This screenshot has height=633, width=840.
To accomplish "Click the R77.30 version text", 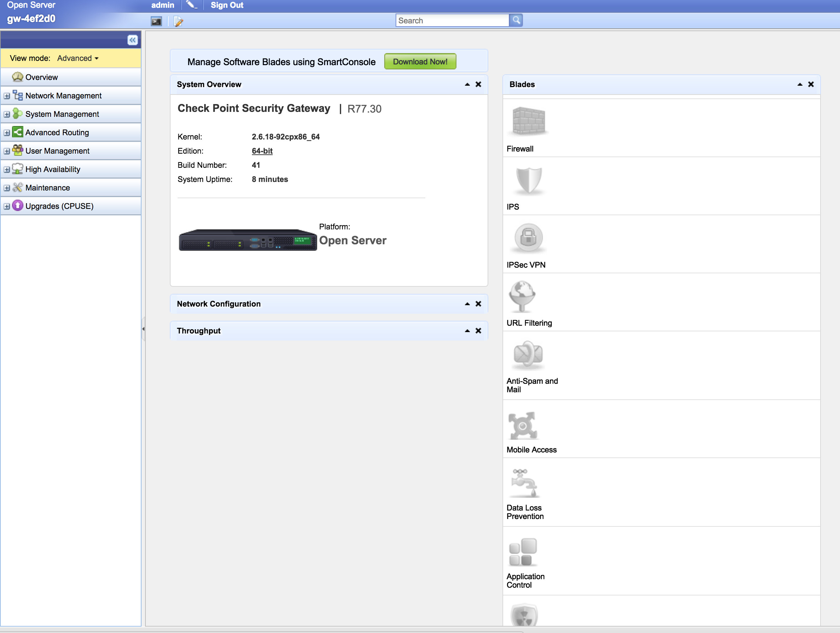I will pyautogui.click(x=364, y=109).
